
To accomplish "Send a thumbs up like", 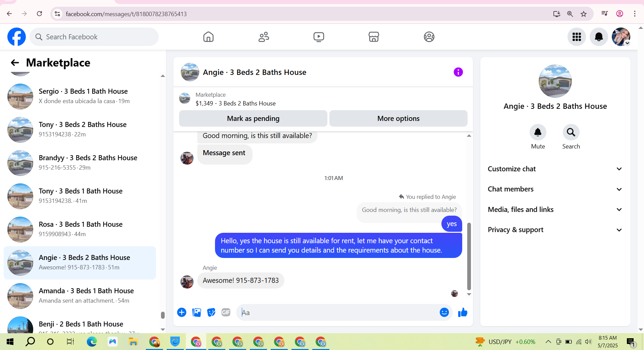I will (463, 312).
